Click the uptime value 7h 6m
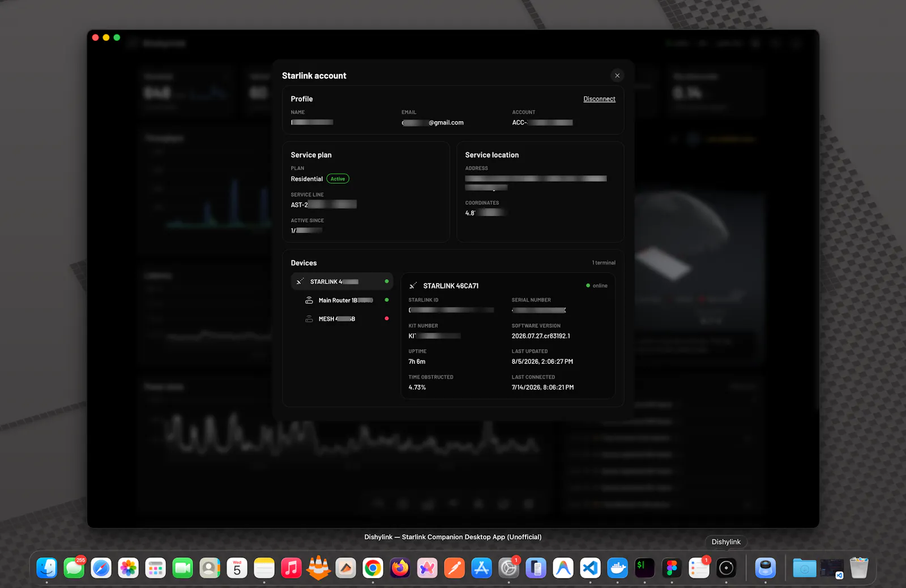 [417, 362]
